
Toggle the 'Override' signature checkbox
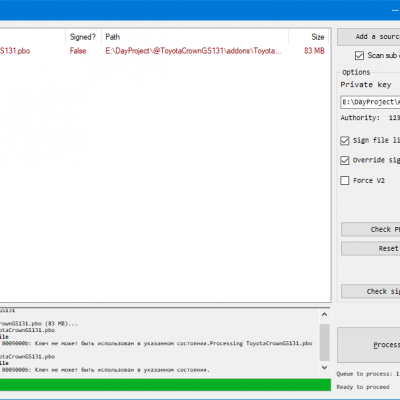tap(345, 160)
